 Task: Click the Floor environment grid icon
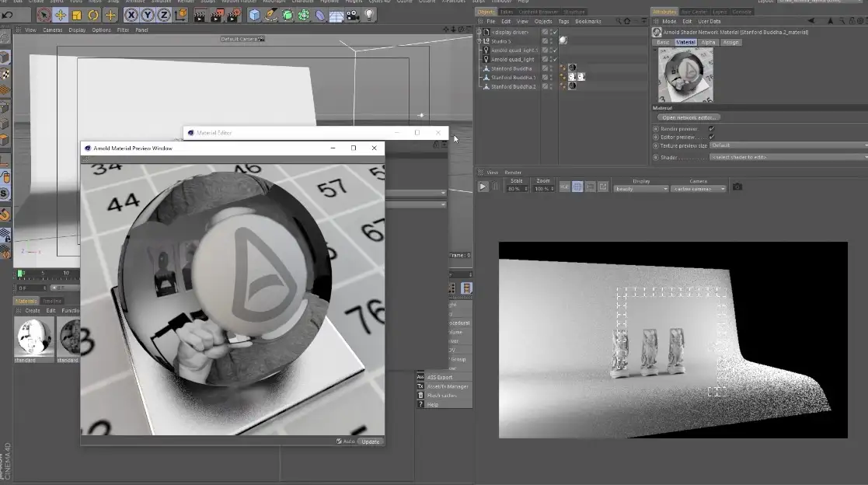pyautogui.click(x=336, y=16)
